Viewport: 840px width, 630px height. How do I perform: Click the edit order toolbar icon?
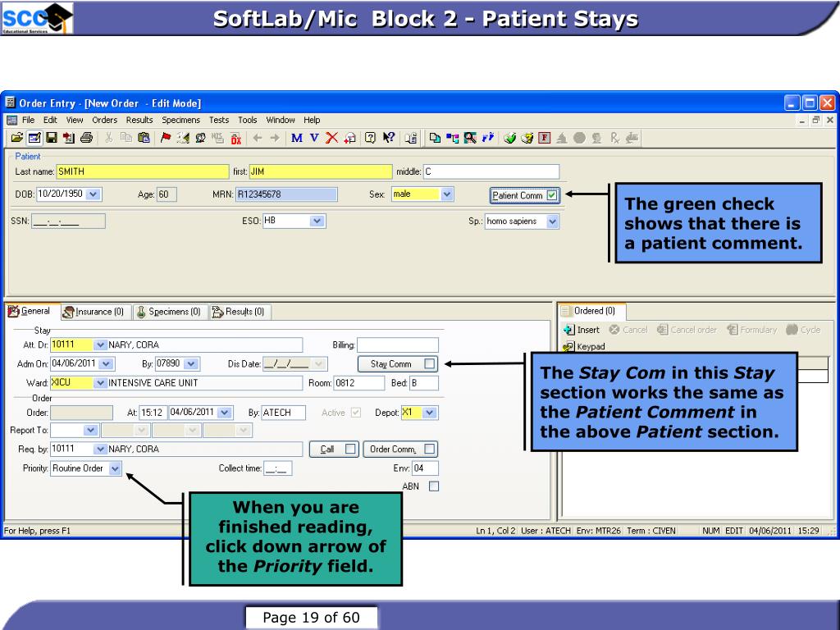pos(34,138)
